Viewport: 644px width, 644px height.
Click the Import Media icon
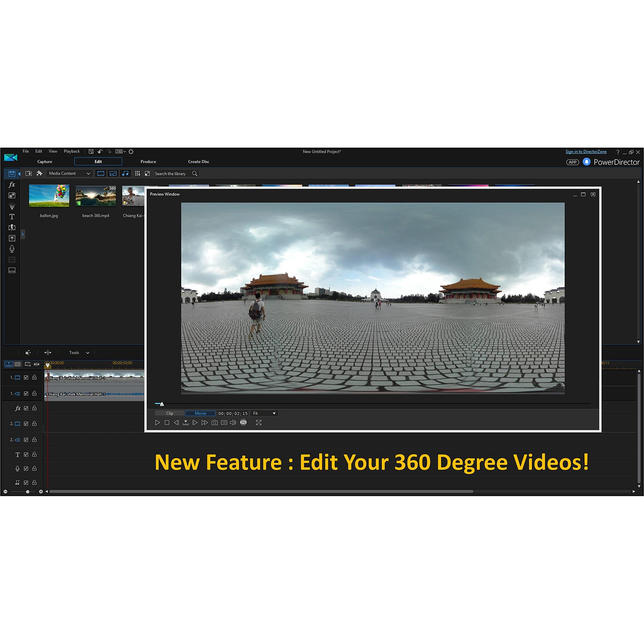29,173
